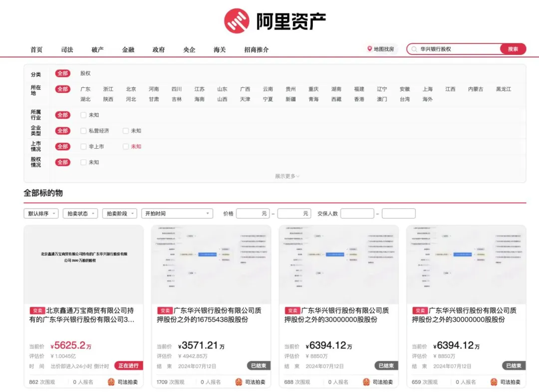
Task: Expand filters with 展示更多
Action: 287,176
